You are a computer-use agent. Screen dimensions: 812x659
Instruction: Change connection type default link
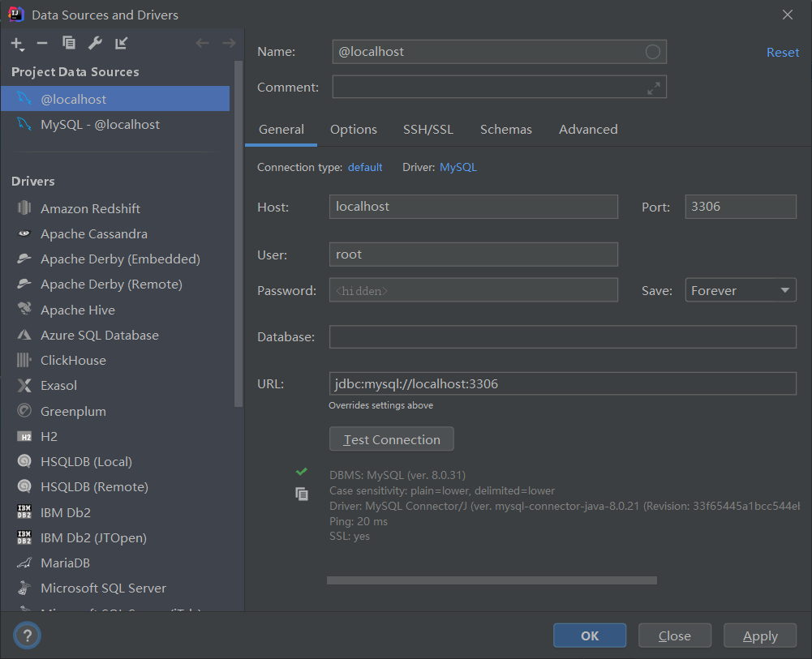(365, 167)
